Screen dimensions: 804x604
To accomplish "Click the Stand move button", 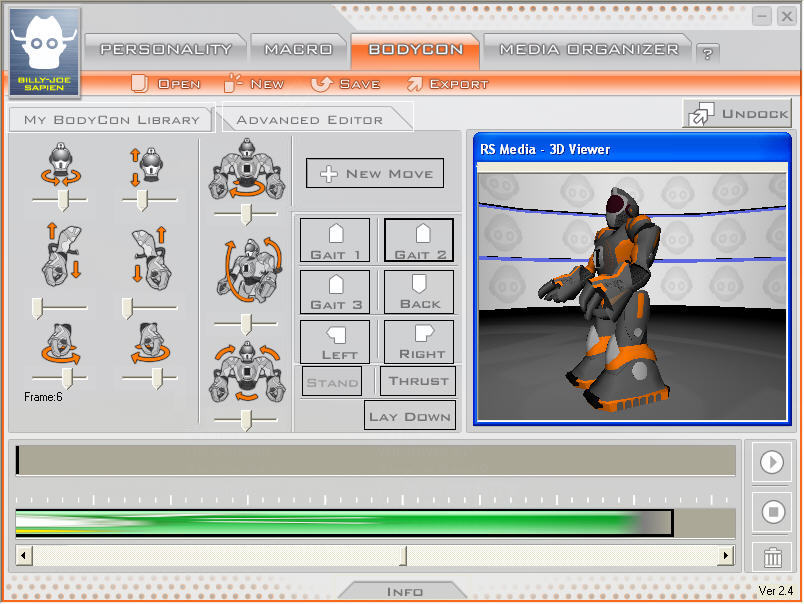I will (332, 381).
